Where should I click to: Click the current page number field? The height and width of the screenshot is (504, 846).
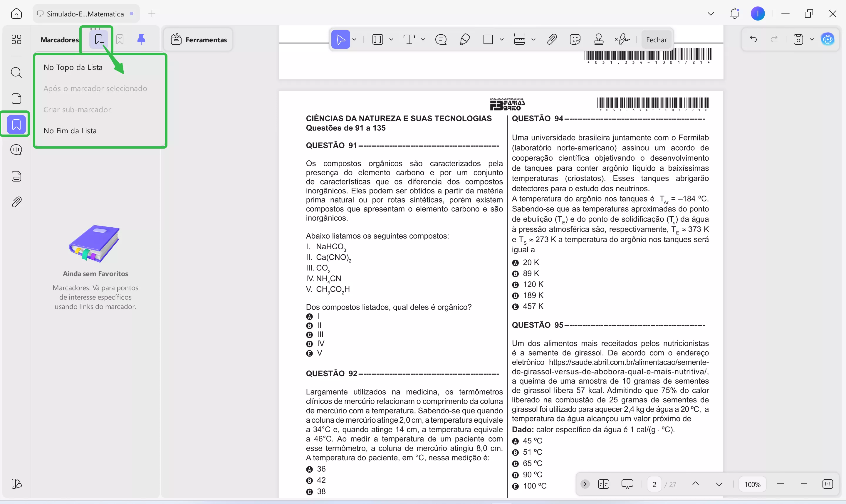tap(654, 484)
